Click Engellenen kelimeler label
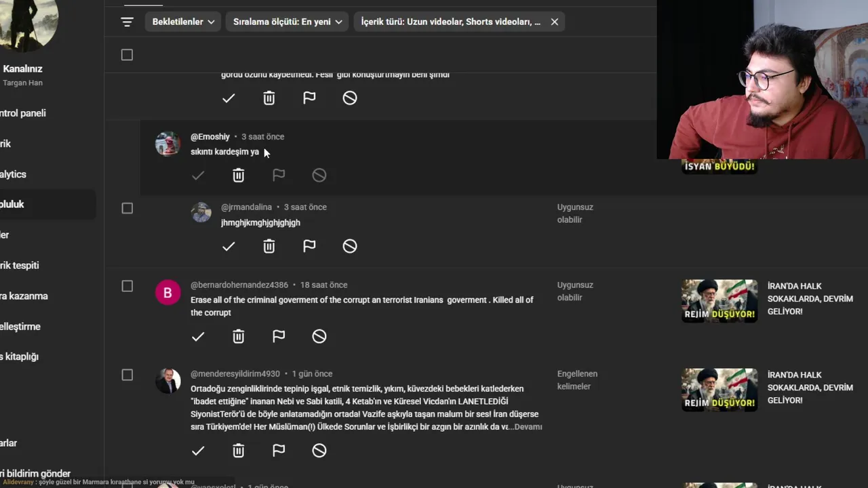 pos(577,380)
